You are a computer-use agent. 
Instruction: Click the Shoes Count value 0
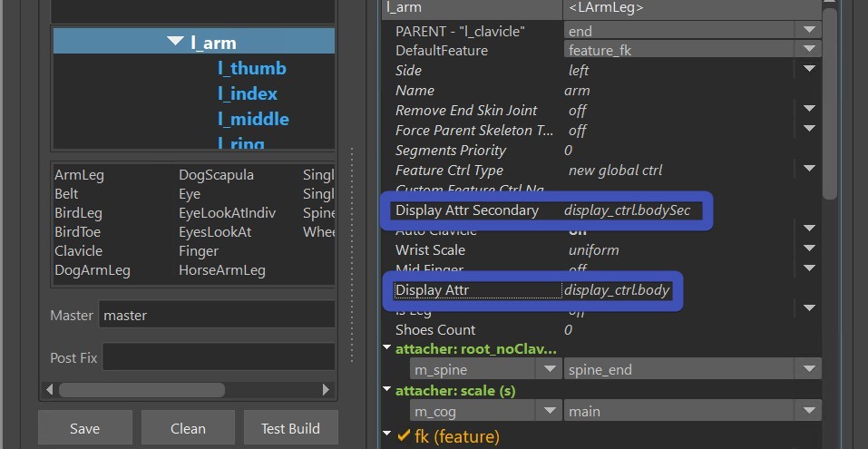pyautogui.click(x=568, y=329)
